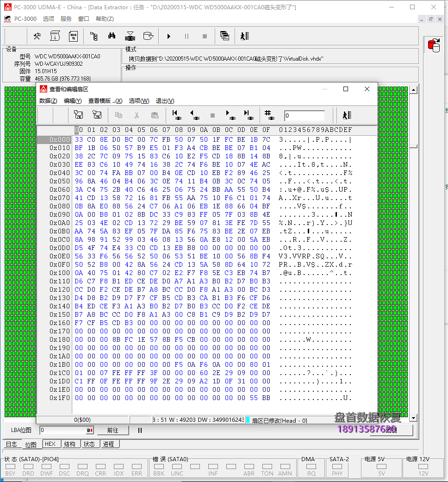Jump to first sector button
Image resolution: width=448 pixels, height=482 pixels.
[177, 115]
